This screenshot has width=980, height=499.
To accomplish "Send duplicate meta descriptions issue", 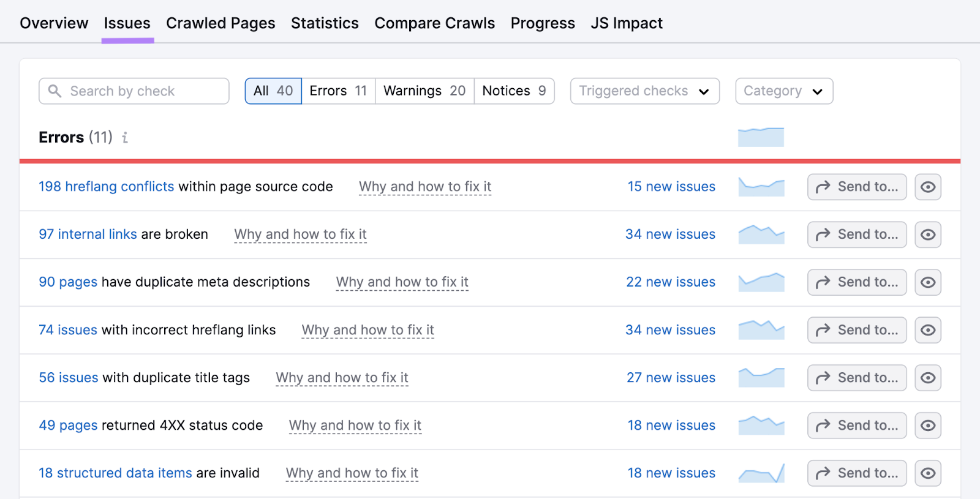I will 857,282.
